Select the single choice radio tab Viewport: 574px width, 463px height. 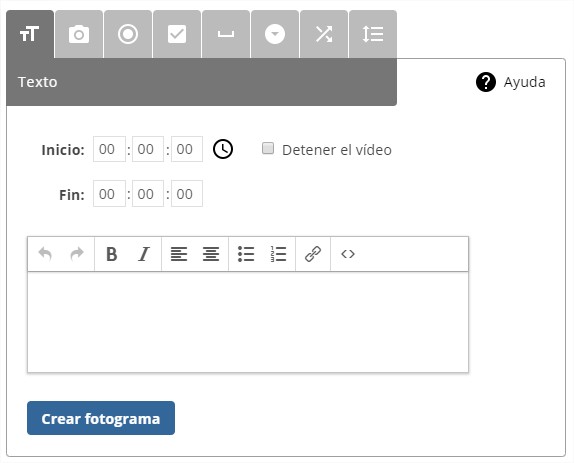[128, 34]
